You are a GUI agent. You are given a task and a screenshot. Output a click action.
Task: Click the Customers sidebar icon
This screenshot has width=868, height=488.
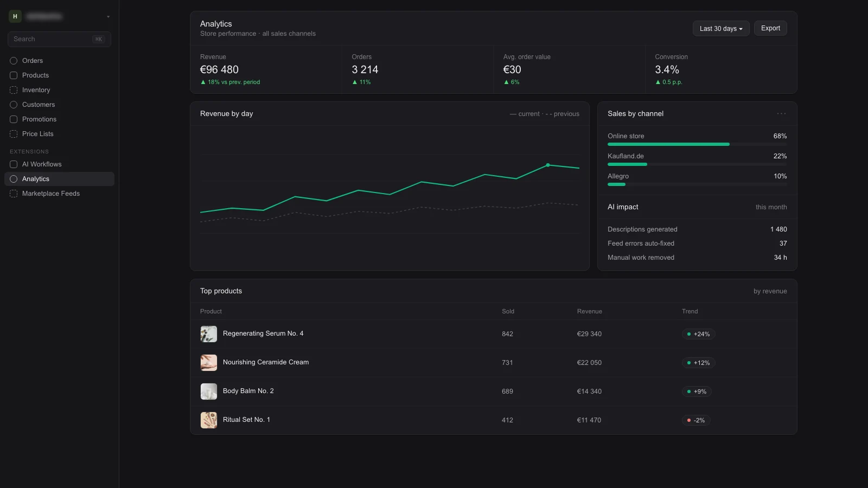14,105
